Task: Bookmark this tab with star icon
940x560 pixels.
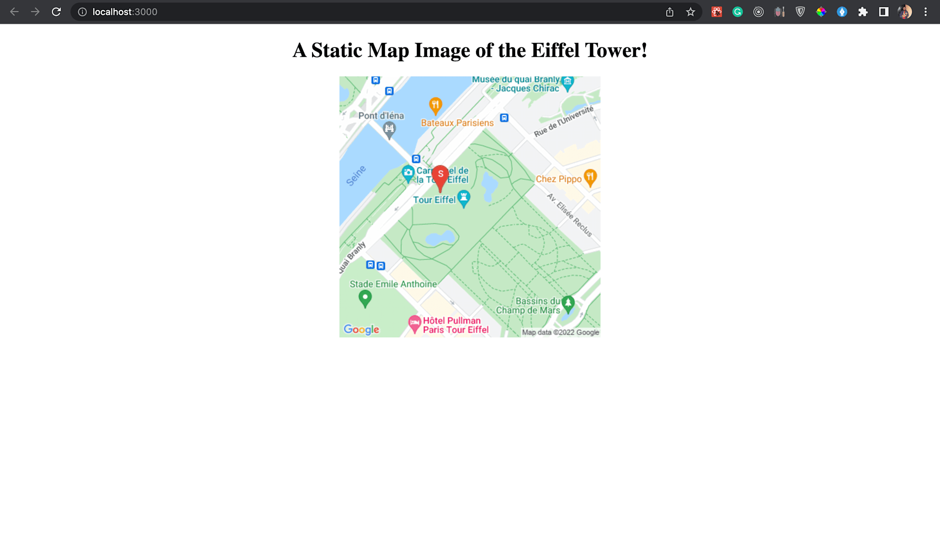Action: click(690, 12)
